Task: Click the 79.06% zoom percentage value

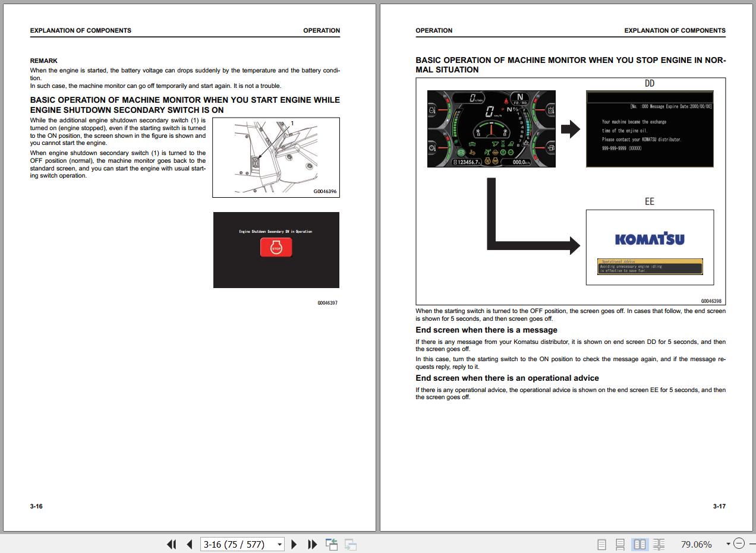Action: pos(696,544)
